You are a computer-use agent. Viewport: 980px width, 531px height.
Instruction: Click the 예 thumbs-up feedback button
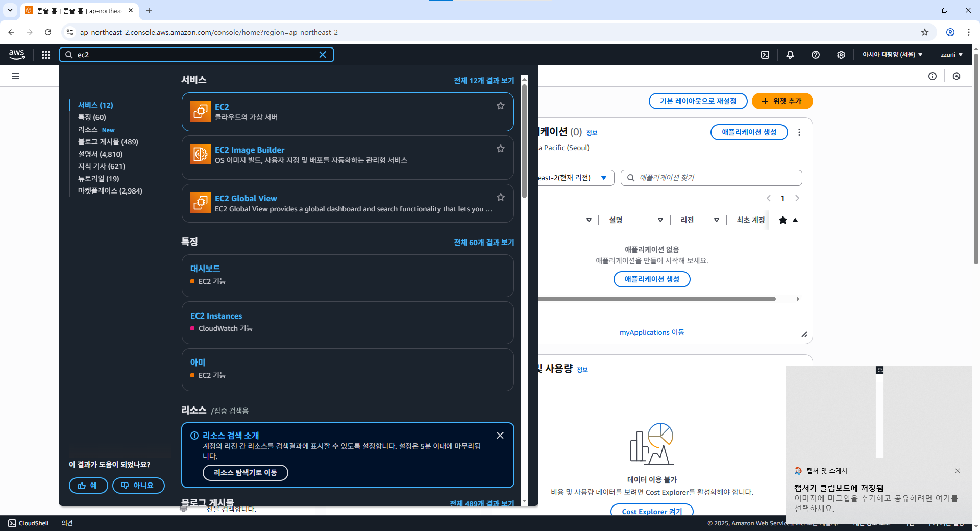pos(88,486)
